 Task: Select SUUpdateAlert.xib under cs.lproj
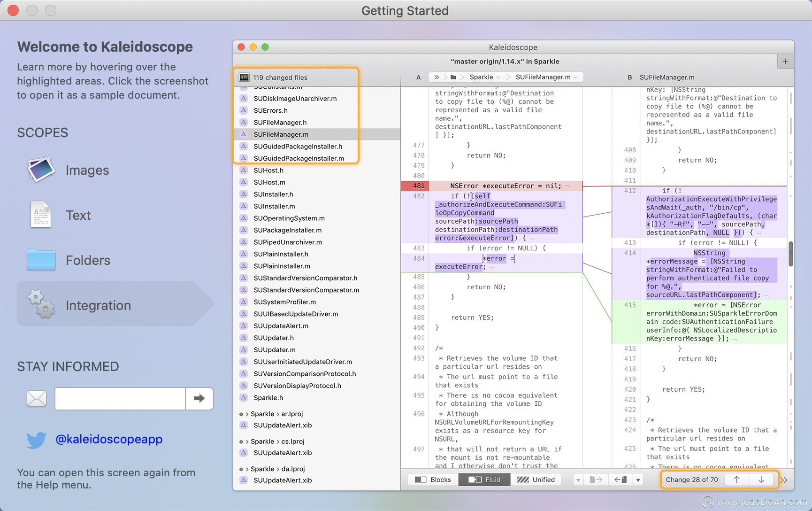317,453
